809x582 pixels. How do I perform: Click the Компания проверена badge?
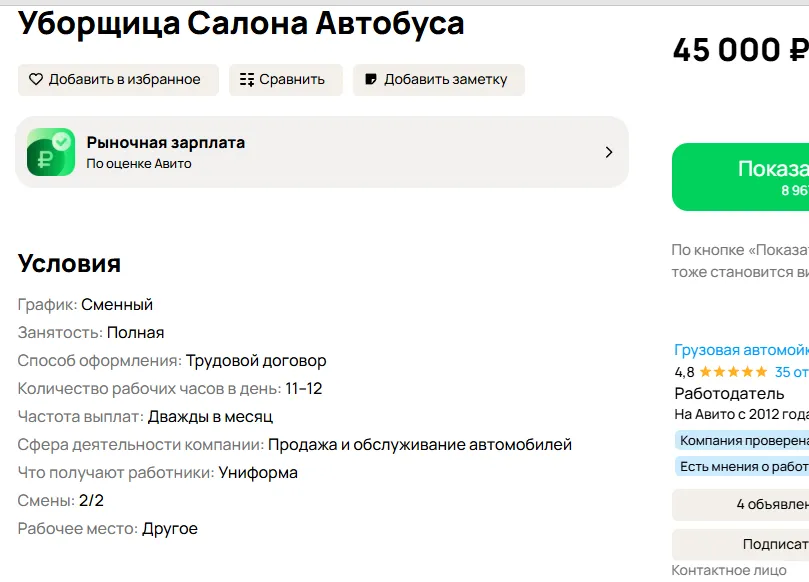coord(743,441)
